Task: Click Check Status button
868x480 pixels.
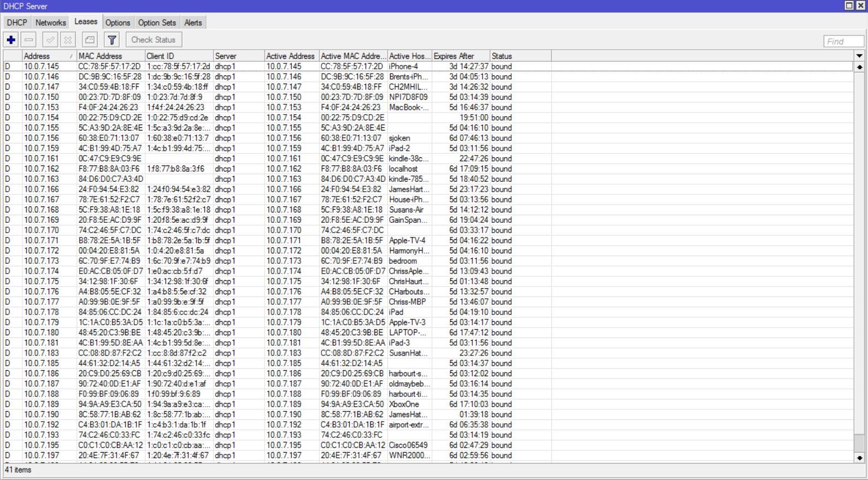Action: pos(153,40)
